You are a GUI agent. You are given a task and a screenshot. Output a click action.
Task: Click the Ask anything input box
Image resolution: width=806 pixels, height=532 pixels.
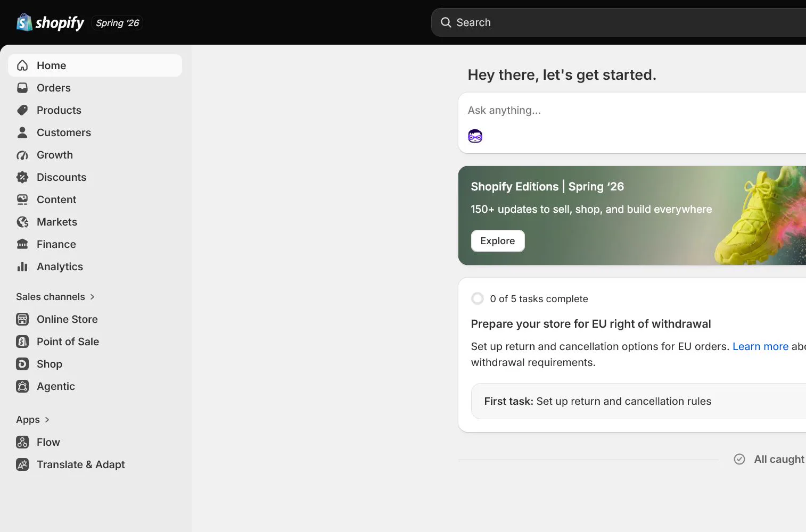coord(632,123)
